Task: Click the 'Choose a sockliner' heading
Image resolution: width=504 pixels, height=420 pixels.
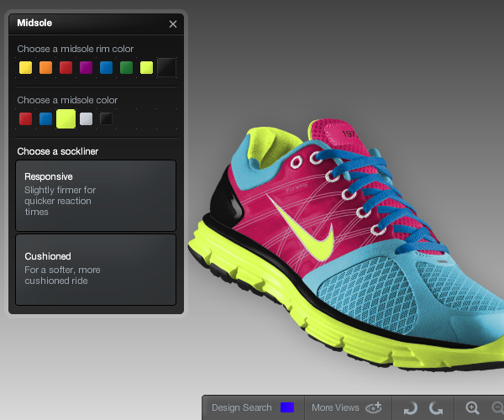Action: 57,151
